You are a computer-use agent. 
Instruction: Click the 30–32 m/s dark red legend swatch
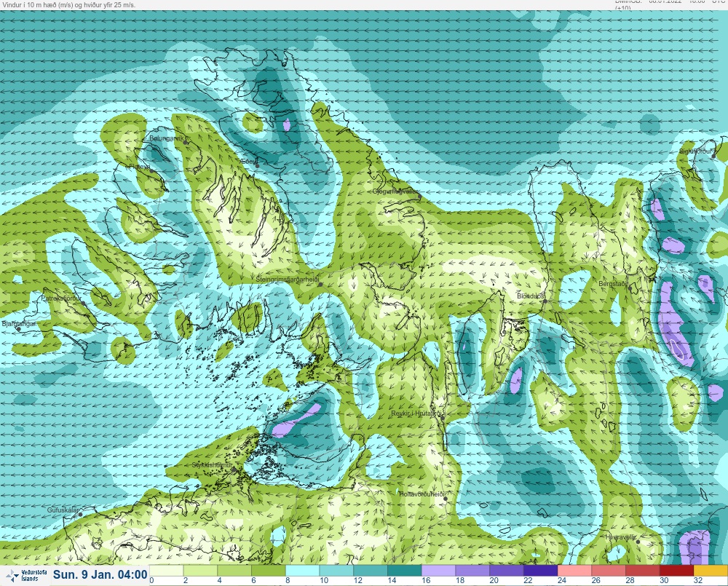[x=676, y=570]
